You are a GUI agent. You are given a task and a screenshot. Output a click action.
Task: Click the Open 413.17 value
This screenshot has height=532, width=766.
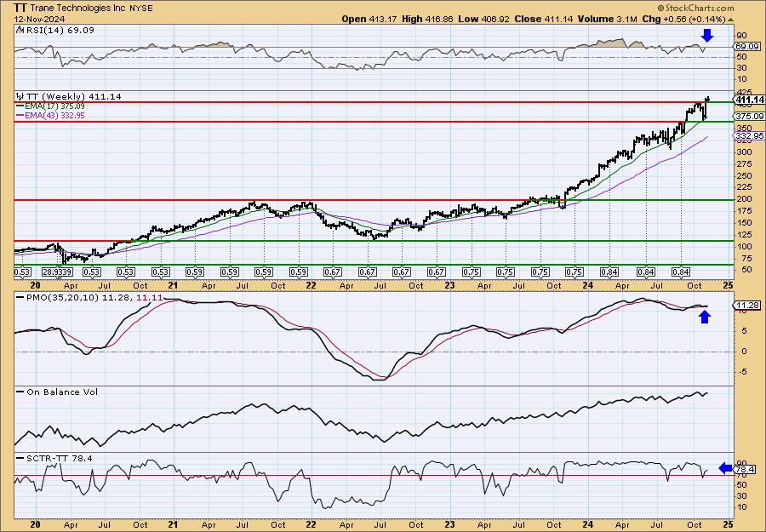click(x=369, y=19)
